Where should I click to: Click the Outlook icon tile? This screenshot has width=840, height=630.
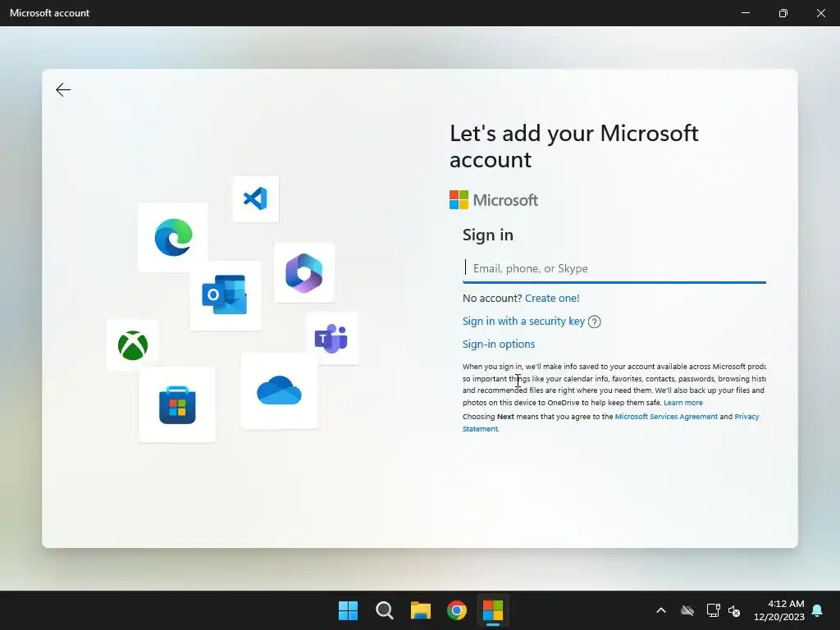pos(226,295)
